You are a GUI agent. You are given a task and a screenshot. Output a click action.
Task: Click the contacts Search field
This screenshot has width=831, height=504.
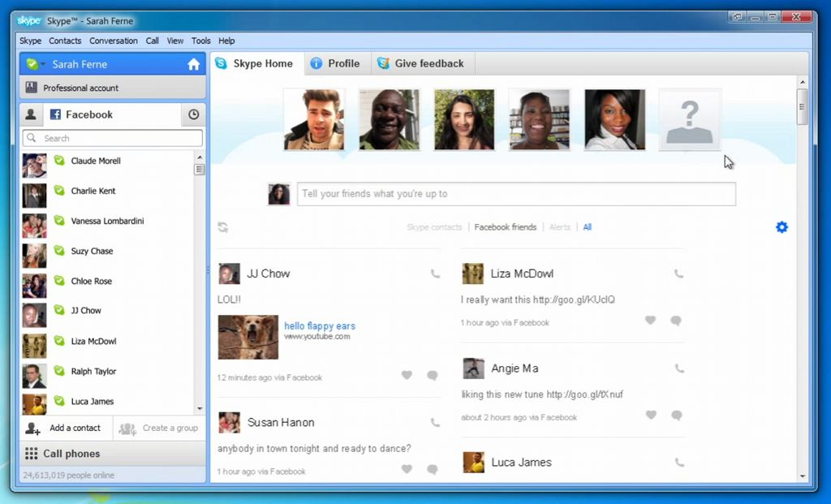(x=112, y=138)
